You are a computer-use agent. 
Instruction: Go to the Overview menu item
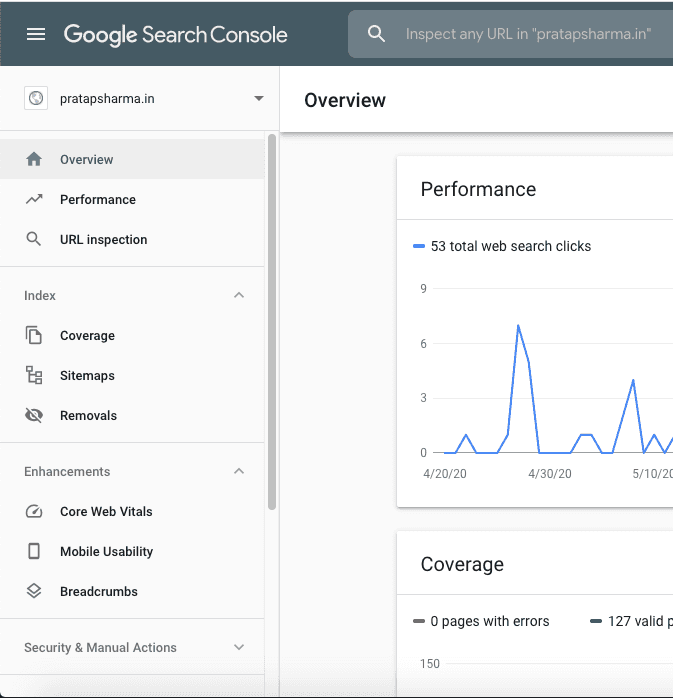click(x=132, y=159)
